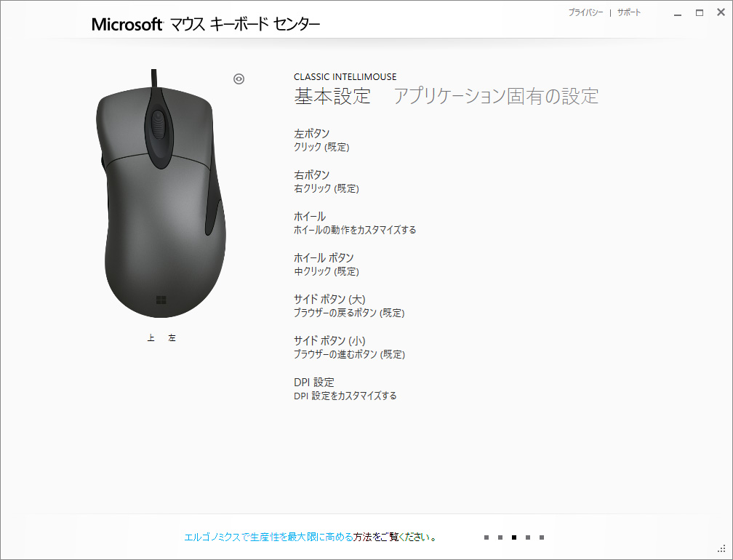733x560 pixels.
Task: Open the ergonomics productivity tip link
Action: (x=311, y=537)
